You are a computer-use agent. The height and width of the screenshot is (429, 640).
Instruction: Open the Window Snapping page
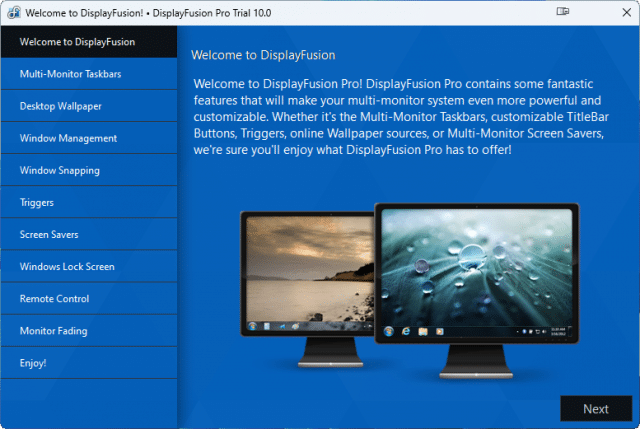[89, 170]
